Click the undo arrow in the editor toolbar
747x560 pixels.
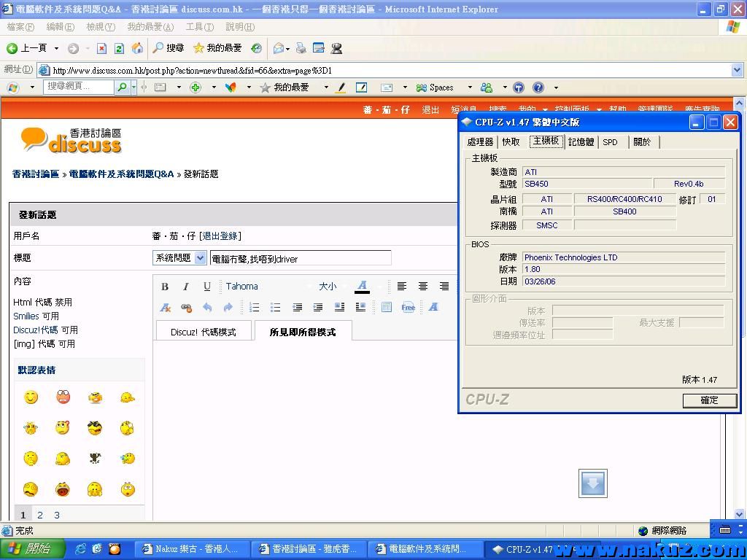point(207,308)
